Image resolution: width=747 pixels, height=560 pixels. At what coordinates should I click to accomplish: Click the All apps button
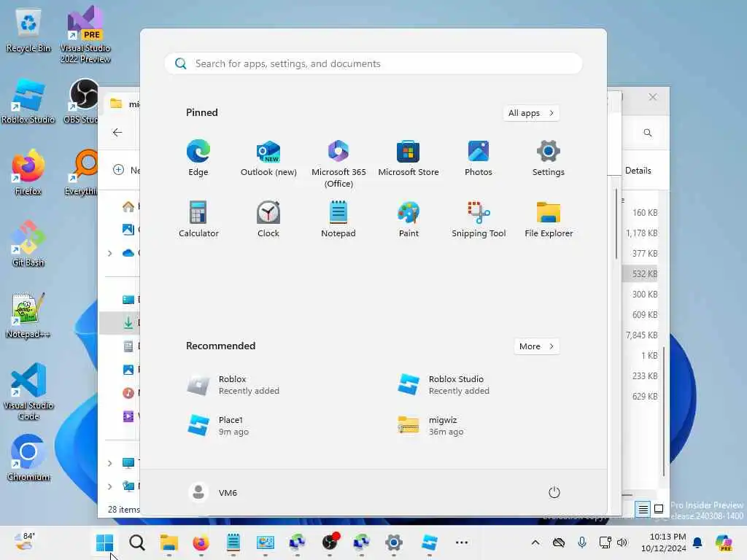[x=531, y=113]
